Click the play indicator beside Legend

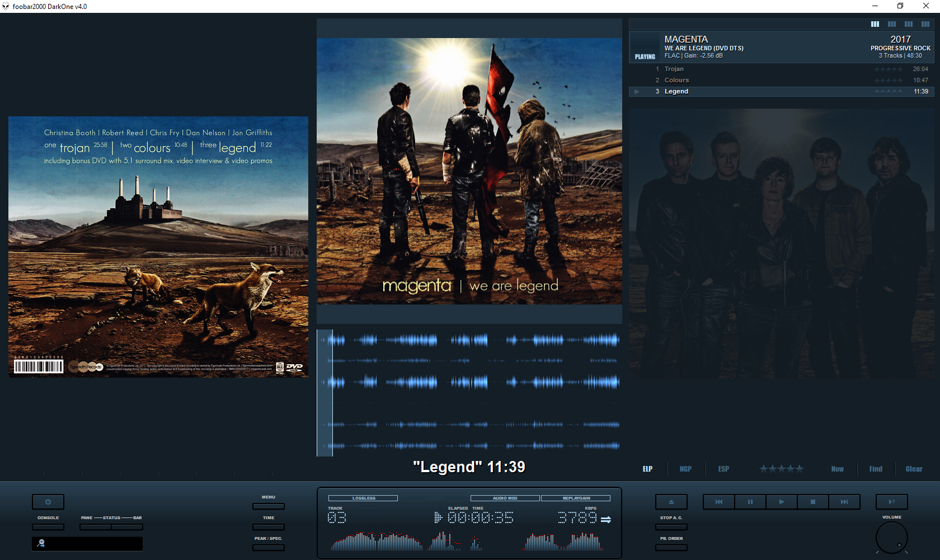coord(637,92)
